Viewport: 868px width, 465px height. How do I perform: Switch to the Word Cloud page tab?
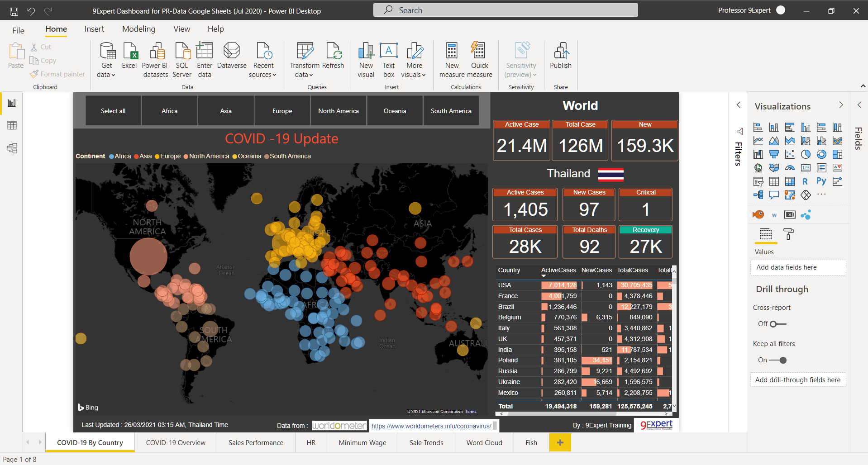(x=483, y=442)
